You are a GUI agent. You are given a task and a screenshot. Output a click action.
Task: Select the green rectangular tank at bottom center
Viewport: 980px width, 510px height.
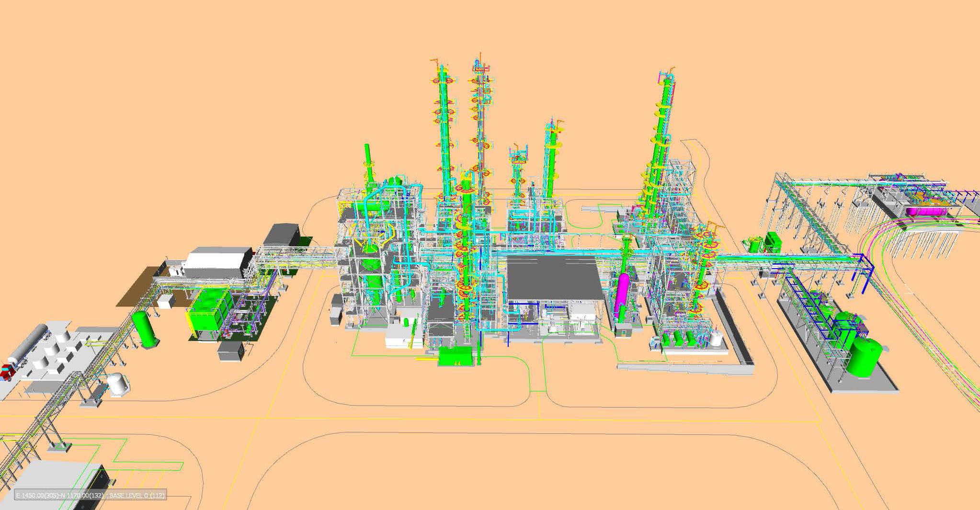(456, 356)
